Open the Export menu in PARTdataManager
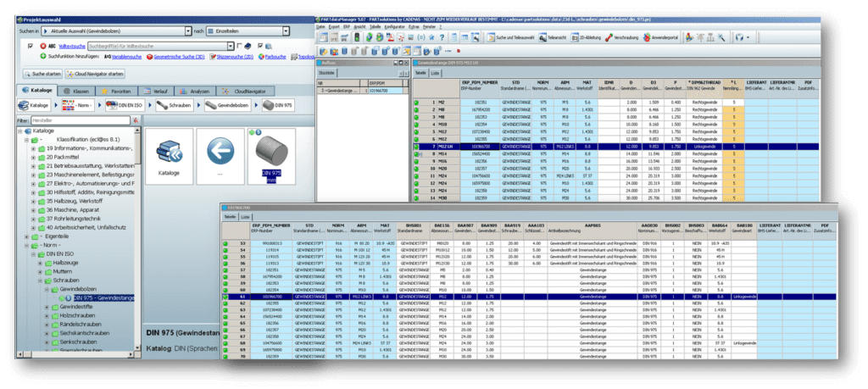The height and width of the screenshot is (389, 868). tap(334, 26)
